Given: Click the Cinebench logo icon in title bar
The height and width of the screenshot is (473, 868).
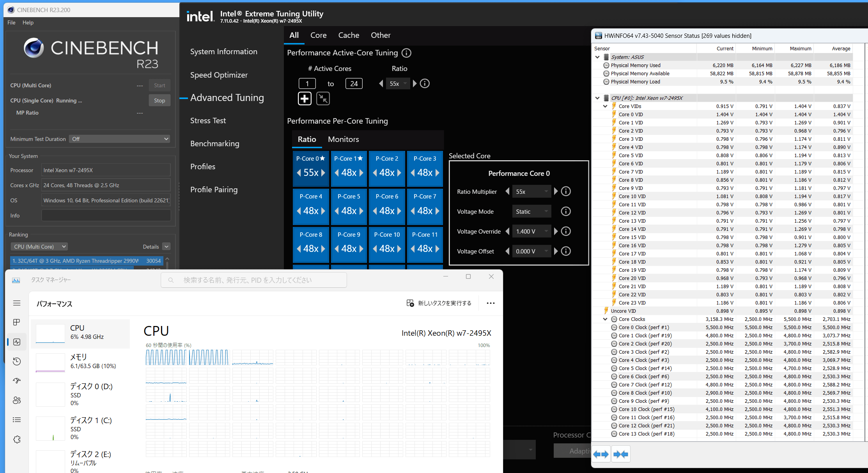Looking at the screenshot, I should pos(11,10).
